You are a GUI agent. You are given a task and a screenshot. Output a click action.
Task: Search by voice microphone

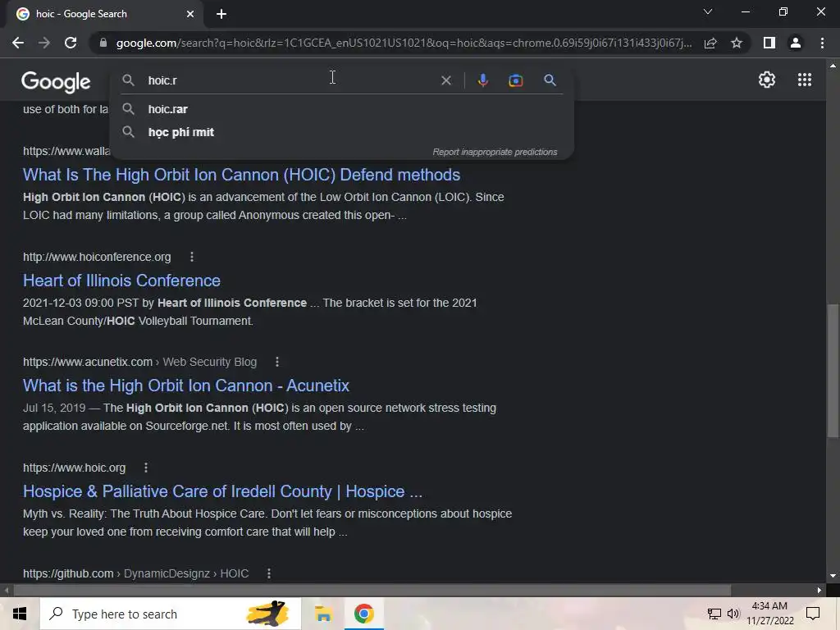482,80
